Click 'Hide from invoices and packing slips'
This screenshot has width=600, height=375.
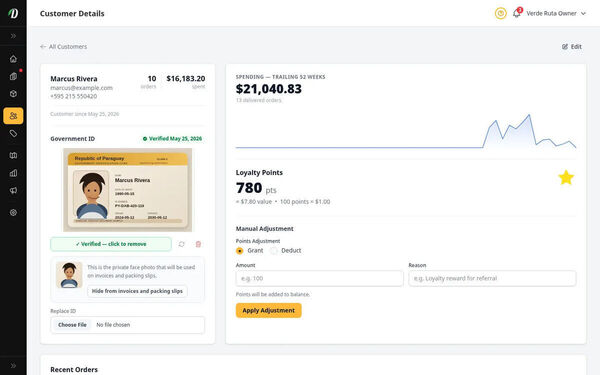tap(137, 291)
